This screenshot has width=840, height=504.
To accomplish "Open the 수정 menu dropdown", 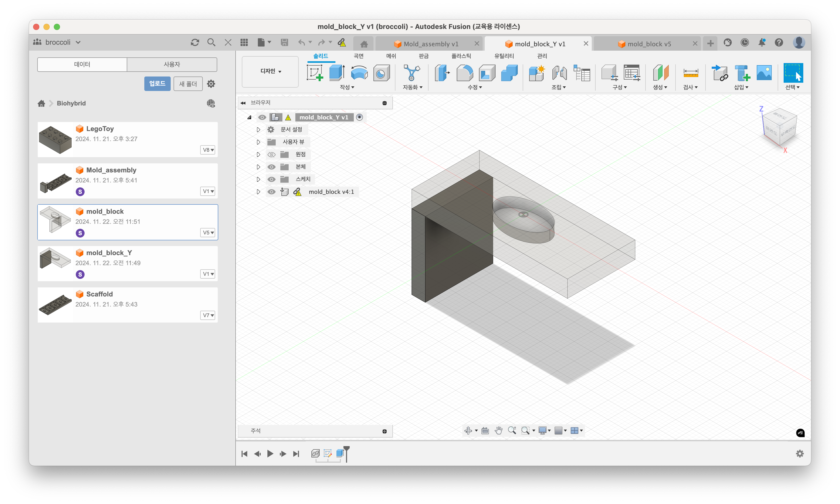I will 475,87.
